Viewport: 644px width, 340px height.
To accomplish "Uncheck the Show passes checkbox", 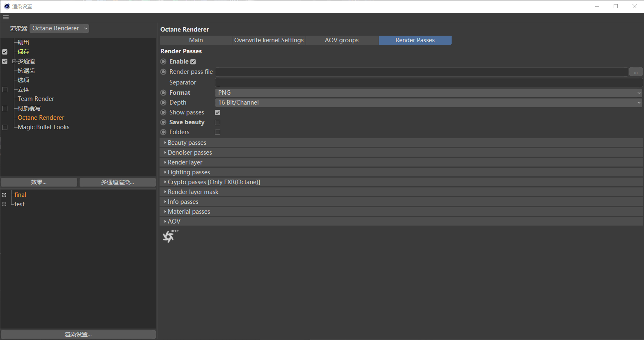I will tap(218, 112).
